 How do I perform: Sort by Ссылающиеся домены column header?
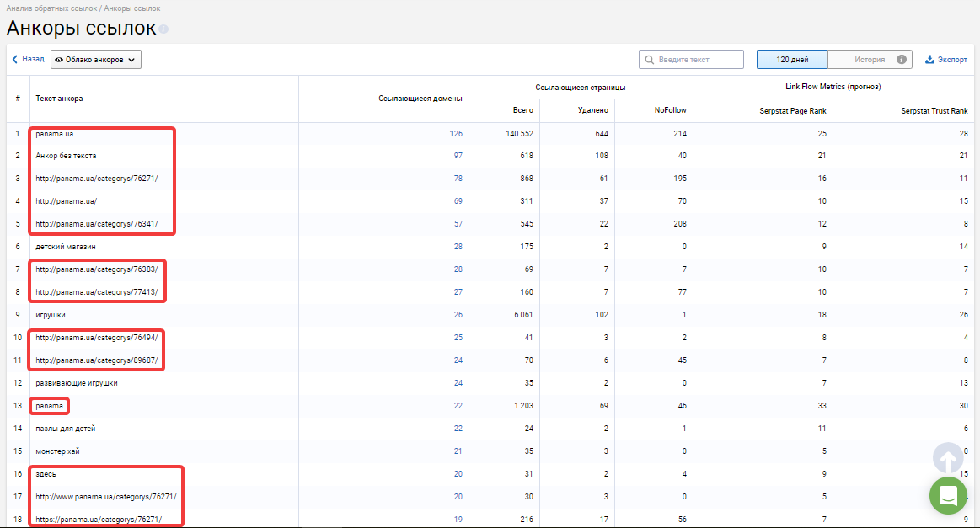click(x=420, y=98)
